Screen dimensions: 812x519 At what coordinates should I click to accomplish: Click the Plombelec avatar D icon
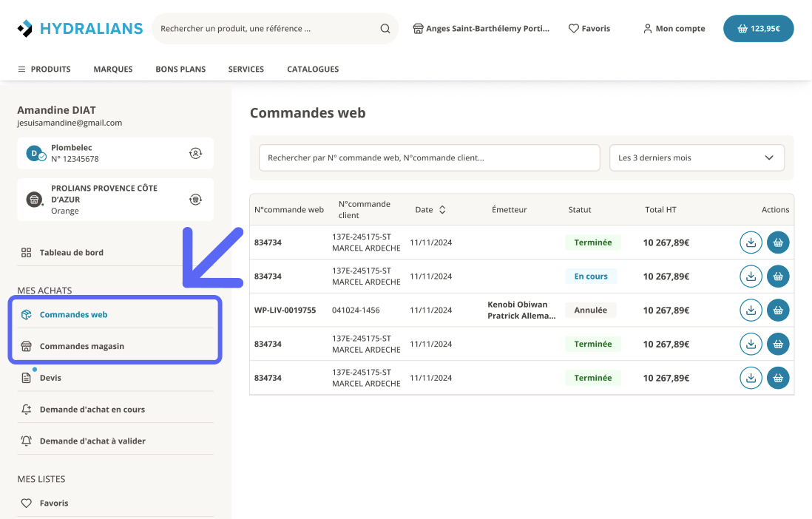coord(35,153)
